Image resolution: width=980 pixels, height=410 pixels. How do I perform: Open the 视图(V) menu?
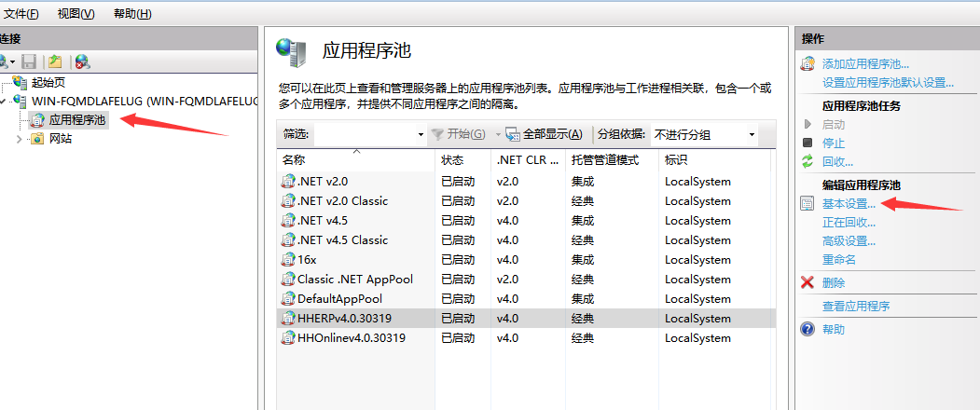click(76, 13)
